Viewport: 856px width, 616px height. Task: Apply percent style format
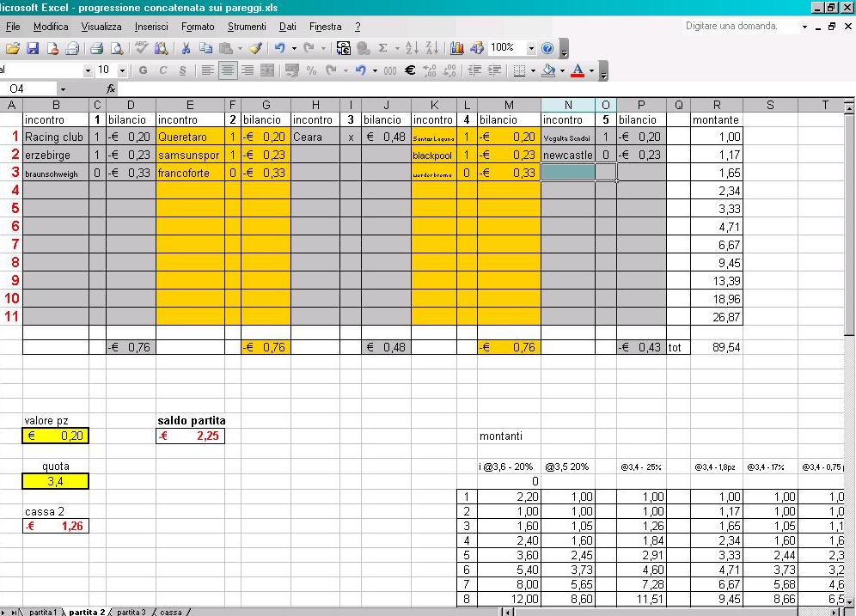click(312, 70)
